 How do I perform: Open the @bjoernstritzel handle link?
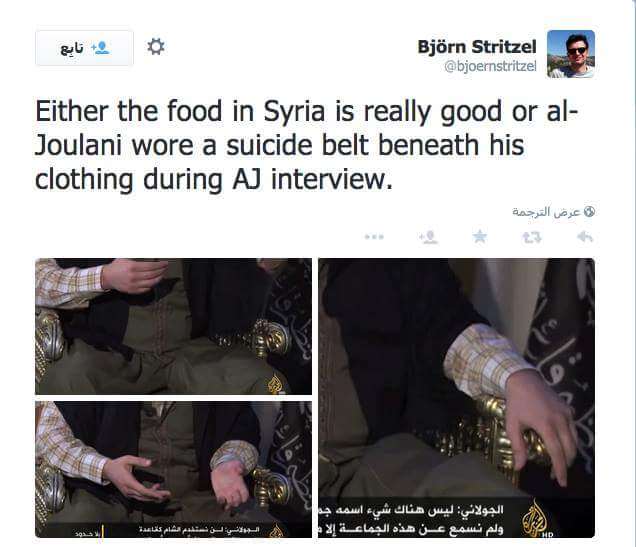click(x=490, y=66)
